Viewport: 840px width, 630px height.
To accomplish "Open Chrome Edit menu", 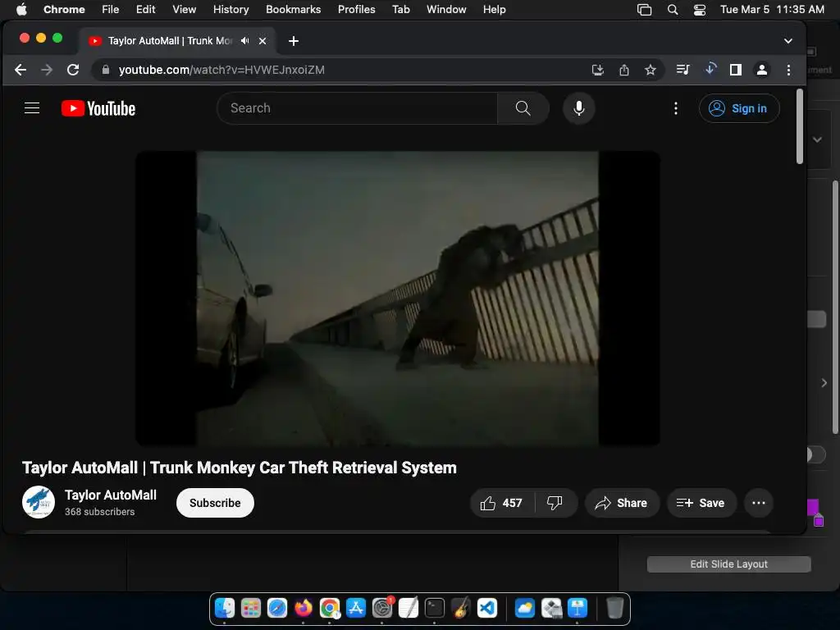I will (146, 10).
